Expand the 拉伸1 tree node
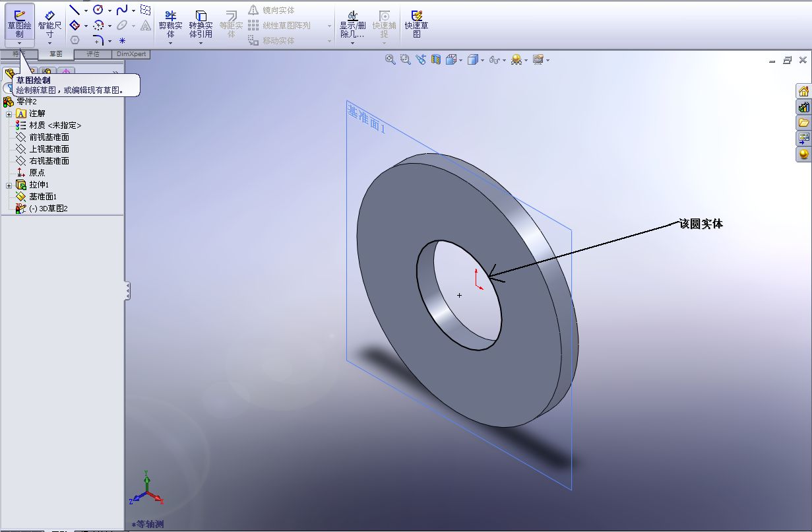This screenshot has width=812, height=532. point(9,185)
